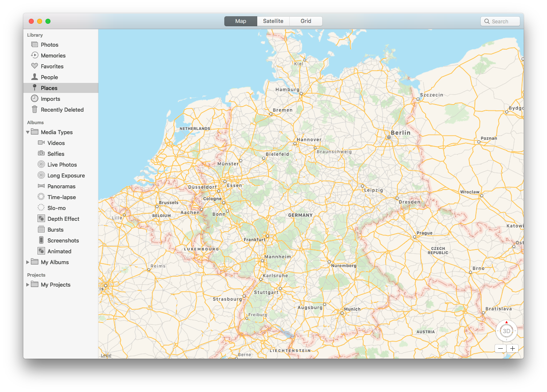This screenshot has width=547, height=392.
Task: Click the Hamburg label on the map
Action: click(287, 90)
